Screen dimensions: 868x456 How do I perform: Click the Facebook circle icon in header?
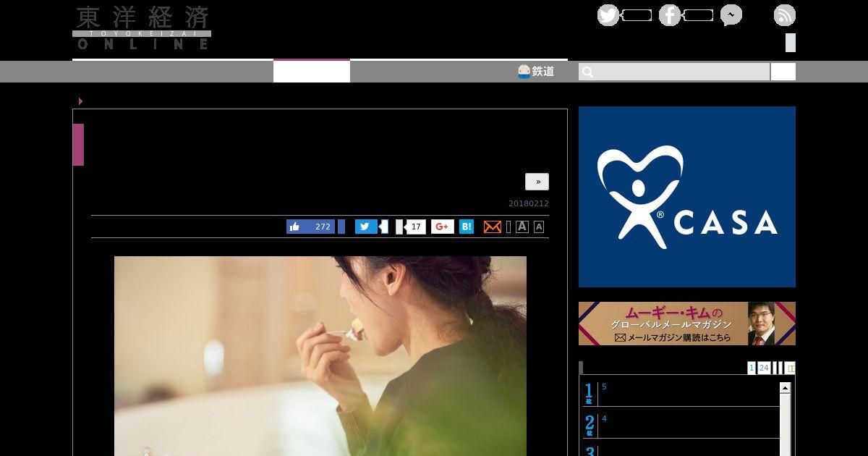670,15
